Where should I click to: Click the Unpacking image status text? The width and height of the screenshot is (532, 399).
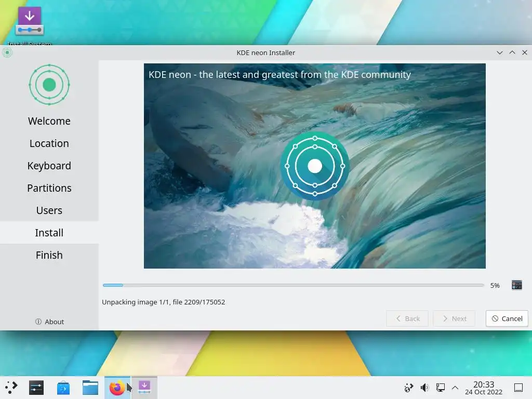coord(164,302)
